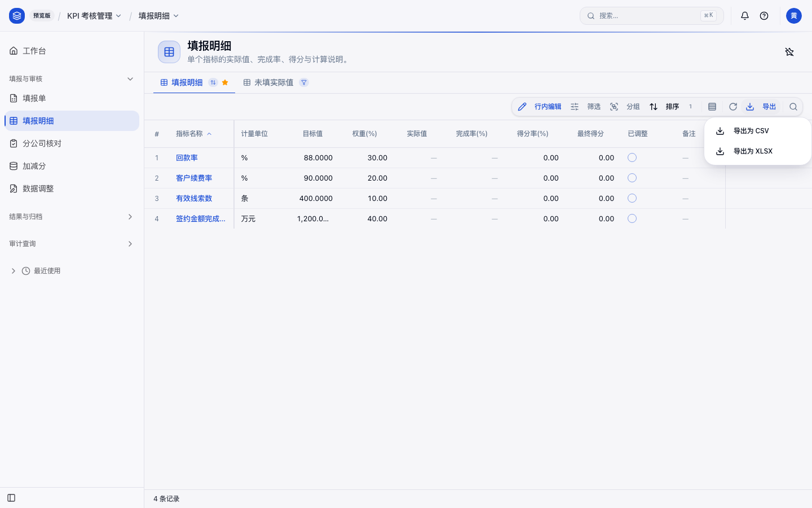Toggle 已调整 checkbox for 回款率 row
The width and height of the screenshot is (812, 508).
[632, 157]
